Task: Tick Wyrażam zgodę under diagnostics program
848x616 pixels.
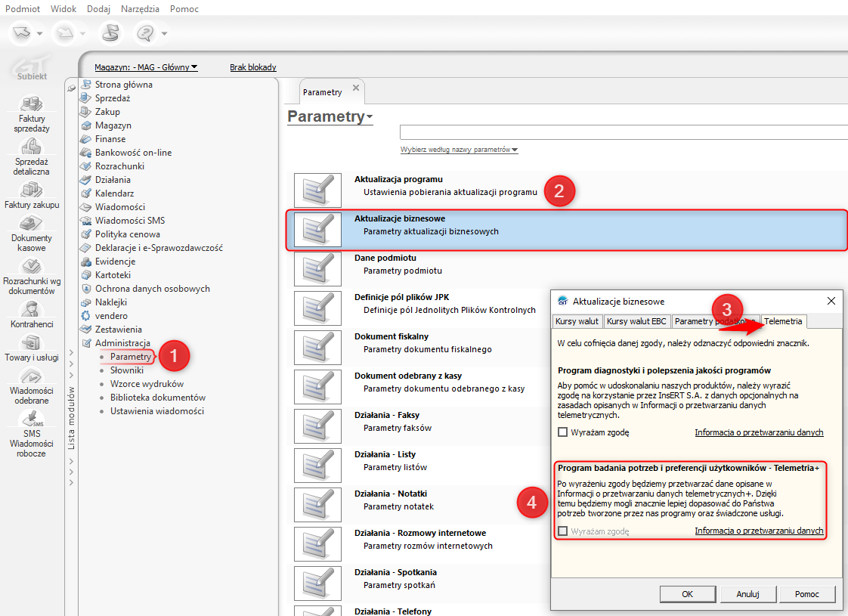Action: [x=562, y=432]
